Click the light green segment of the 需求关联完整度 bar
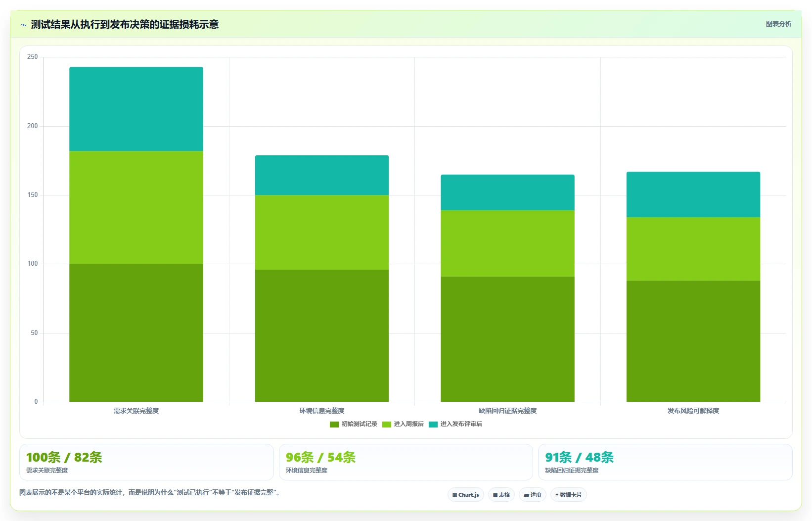Viewport: 812px width, 521px height. point(136,207)
